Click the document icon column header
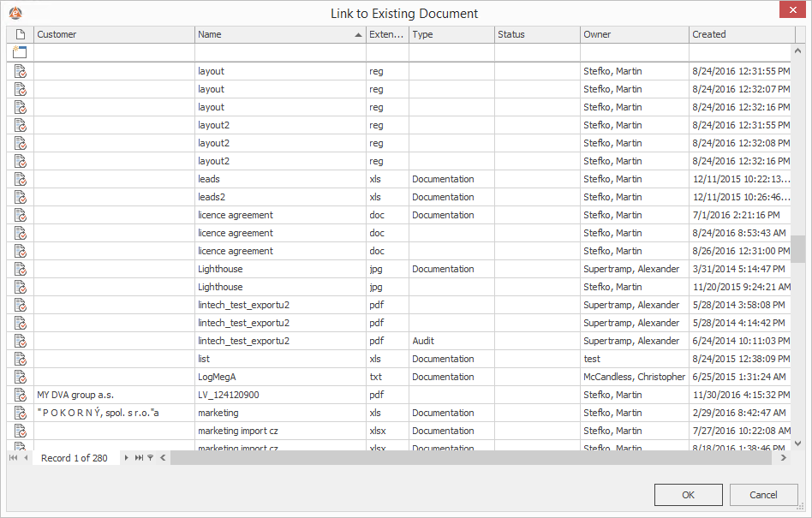 click(21, 34)
